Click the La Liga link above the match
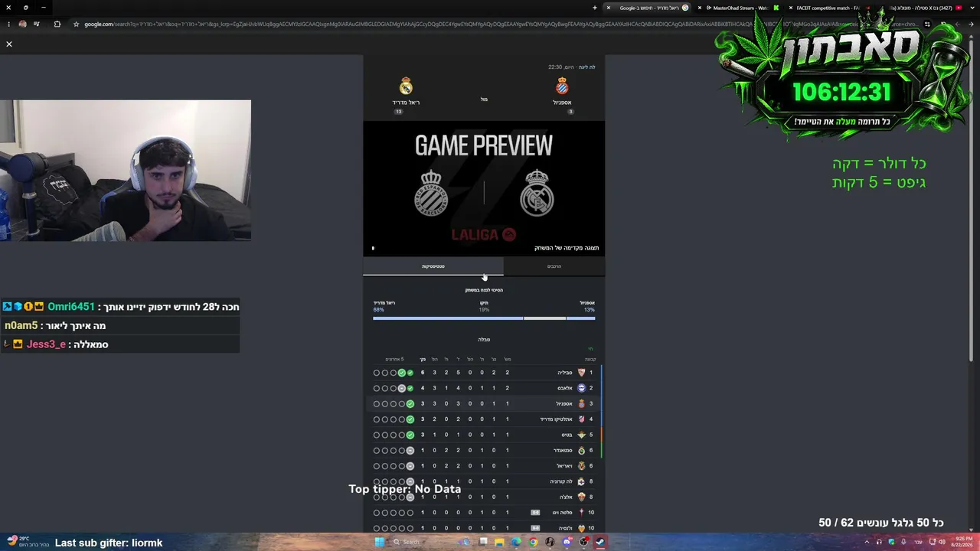 pyautogui.click(x=586, y=67)
